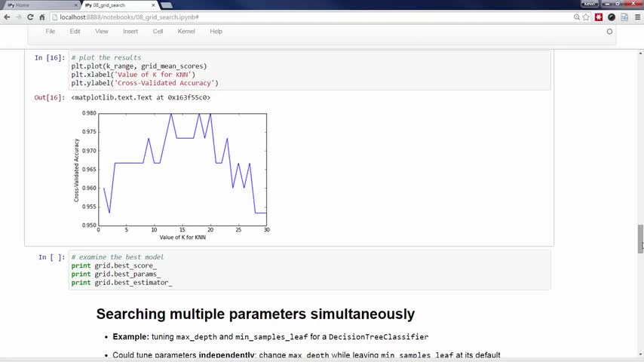
Task: Click the 'print grid.best_estimator_' line
Action: point(121,283)
